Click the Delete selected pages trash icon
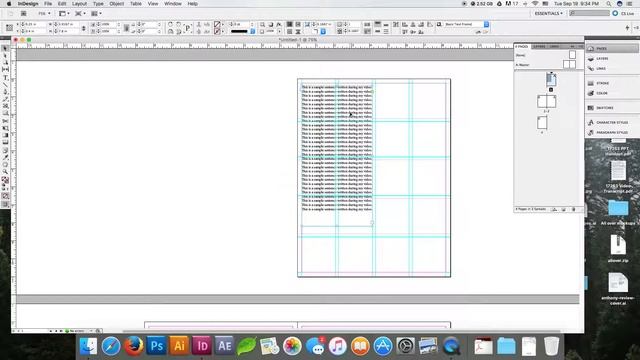The image size is (640, 360). (x=573, y=209)
